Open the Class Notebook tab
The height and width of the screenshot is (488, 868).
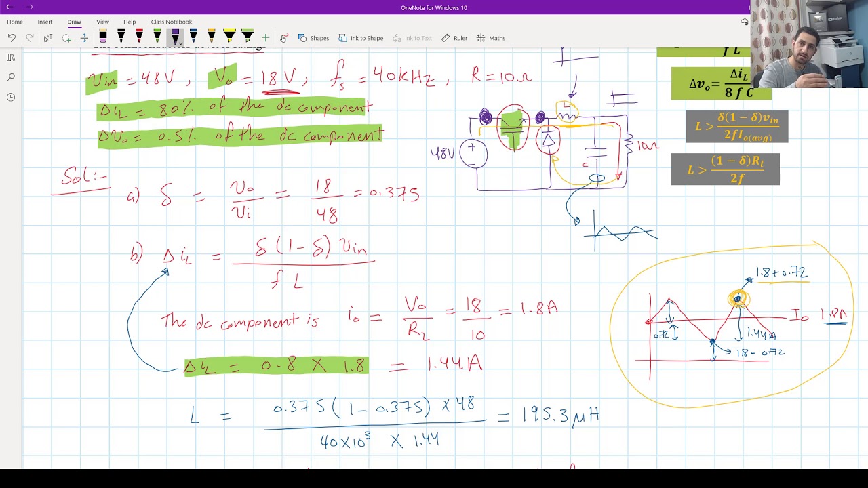point(171,22)
